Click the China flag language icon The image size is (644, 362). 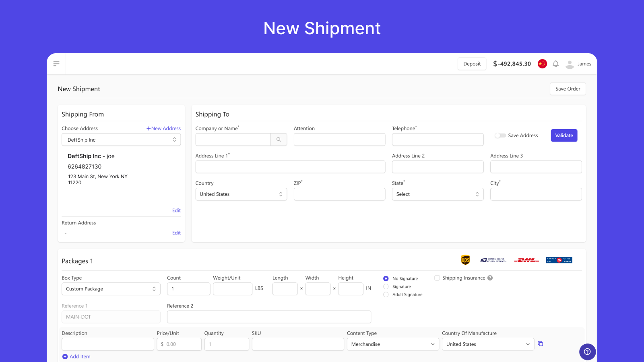pyautogui.click(x=542, y=64)
